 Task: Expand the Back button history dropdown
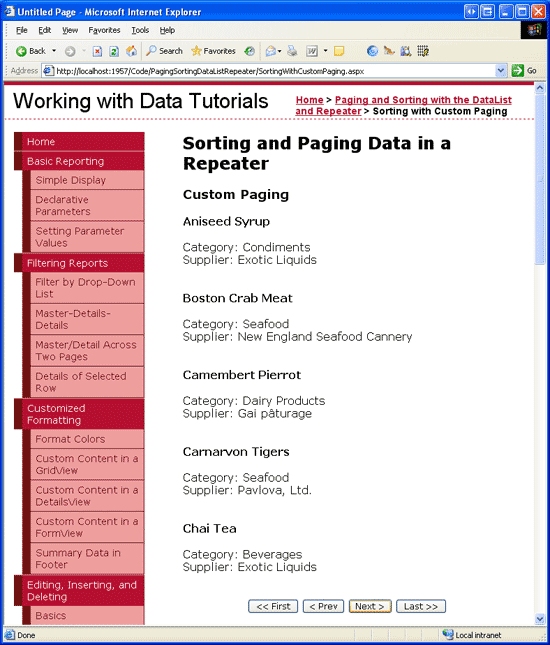(x=54, y=51)
